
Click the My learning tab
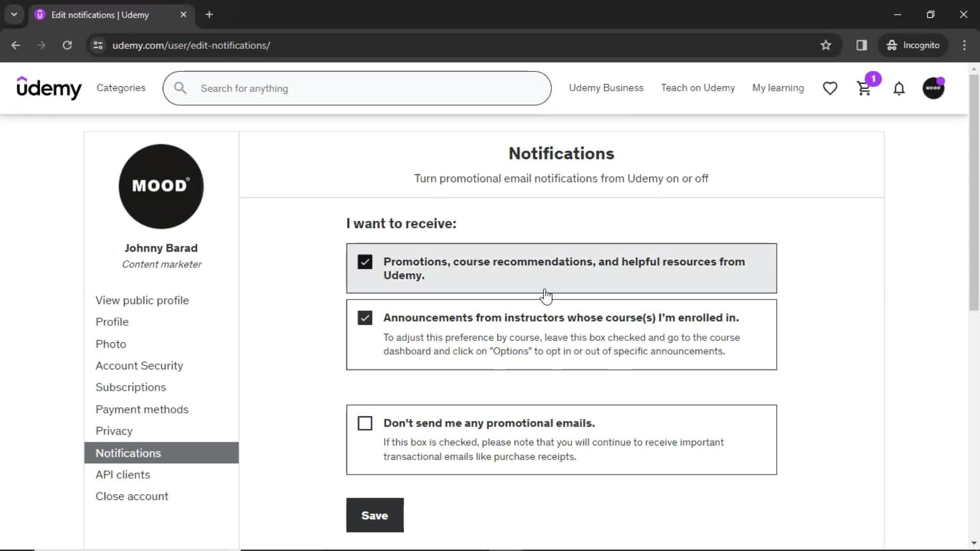tap(778, 88)
